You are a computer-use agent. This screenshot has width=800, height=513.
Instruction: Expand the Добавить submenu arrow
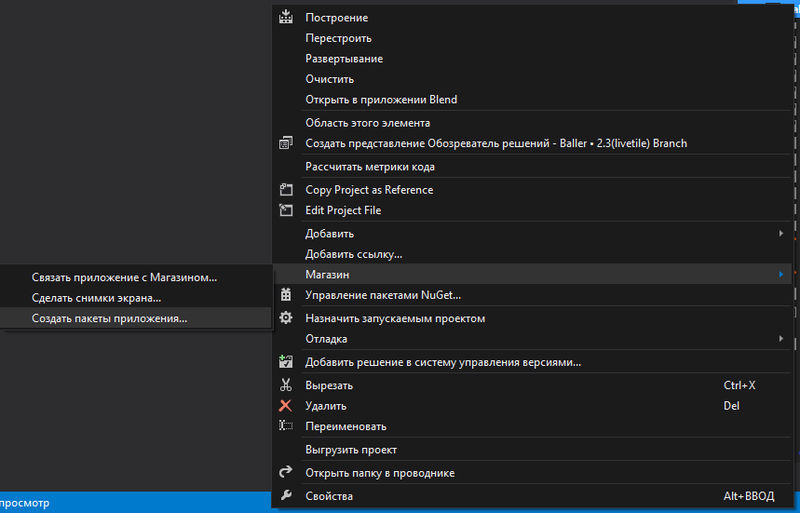tap(781, 233)
